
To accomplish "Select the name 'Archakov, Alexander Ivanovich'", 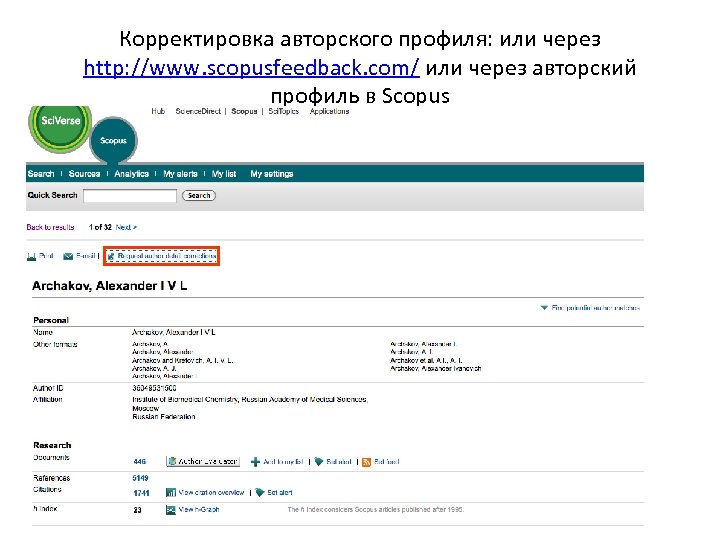I will point(436,368).
